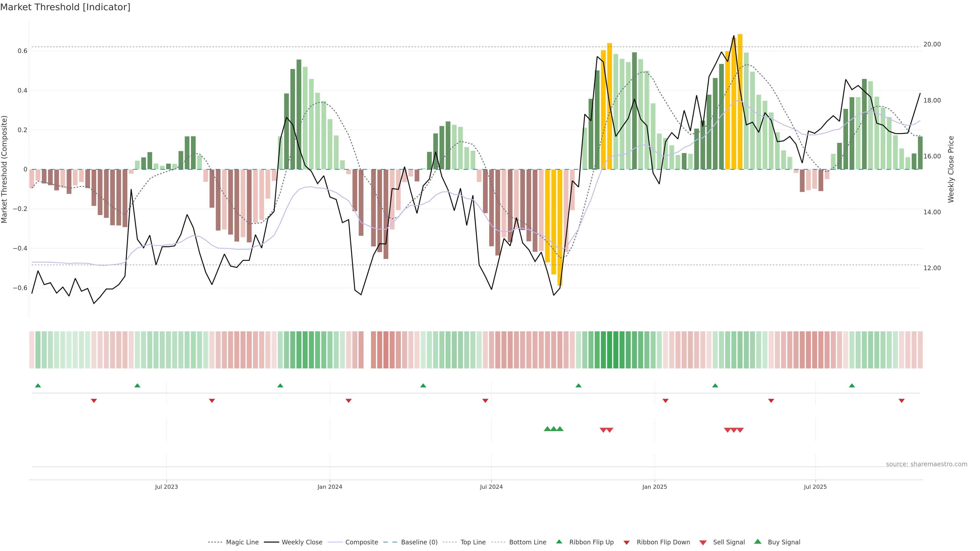The width and height of the screenshot is (980, 551).
Task: Click the Jan 2025 x-axis label
Action: coord(654,487)
